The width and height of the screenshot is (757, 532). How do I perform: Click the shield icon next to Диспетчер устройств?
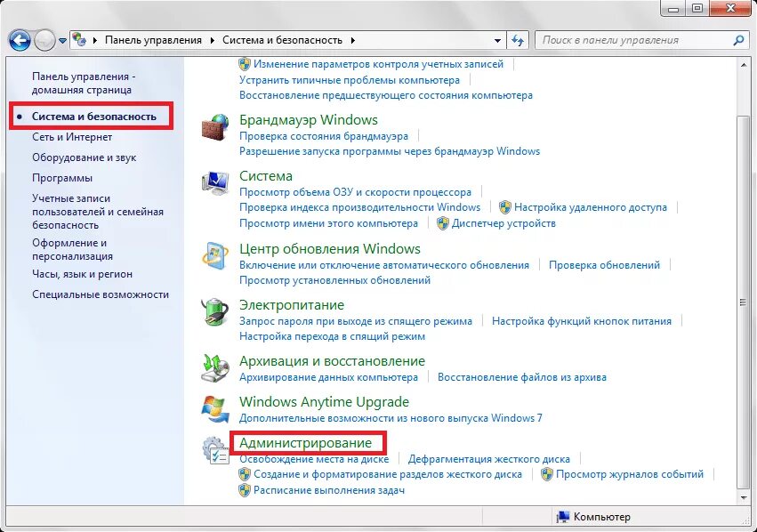tap(443, 223)
